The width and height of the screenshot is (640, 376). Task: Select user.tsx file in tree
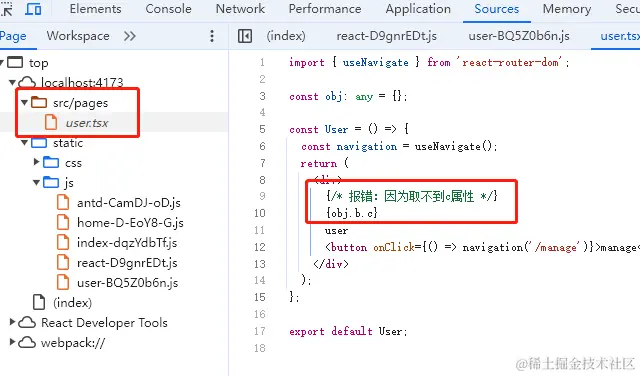pyautogui.click(x=87, y=122)
